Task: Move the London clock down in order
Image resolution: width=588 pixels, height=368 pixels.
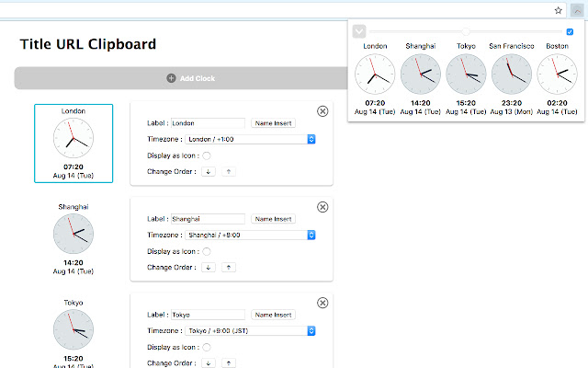Action: point(209,172)
